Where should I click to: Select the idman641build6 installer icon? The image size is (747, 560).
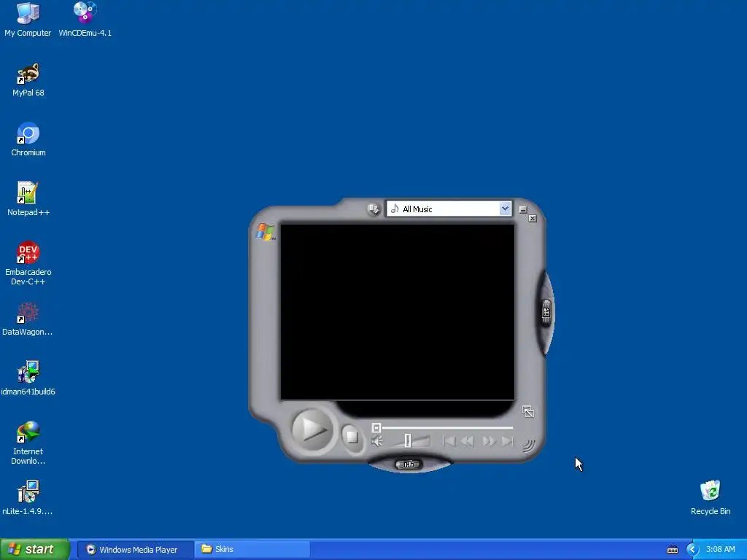[28, 378]
